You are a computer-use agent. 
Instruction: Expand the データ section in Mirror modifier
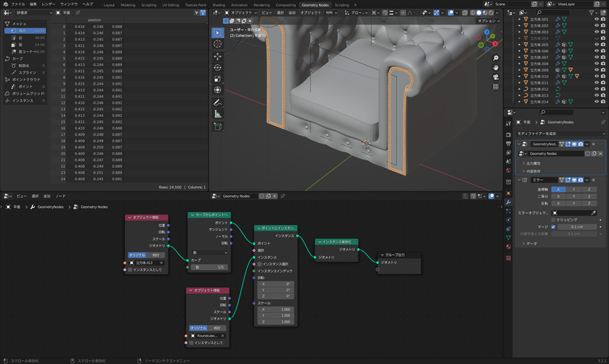tap(530, 243)
